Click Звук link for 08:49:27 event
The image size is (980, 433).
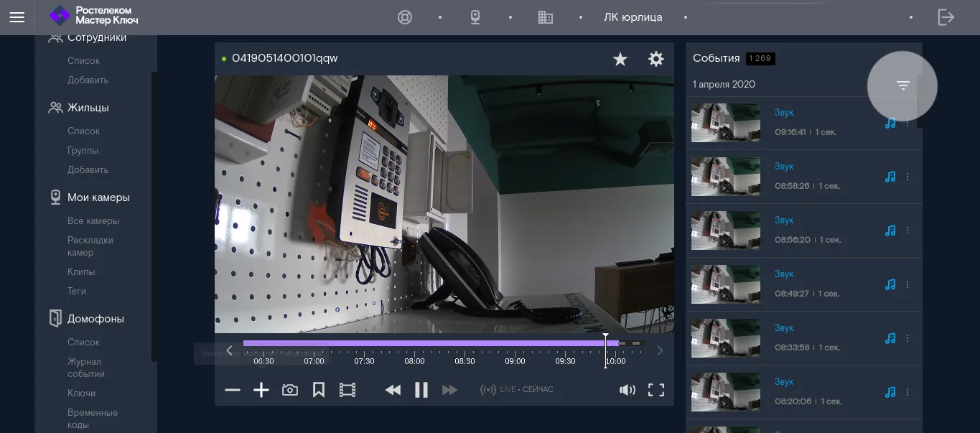[784, 274]
